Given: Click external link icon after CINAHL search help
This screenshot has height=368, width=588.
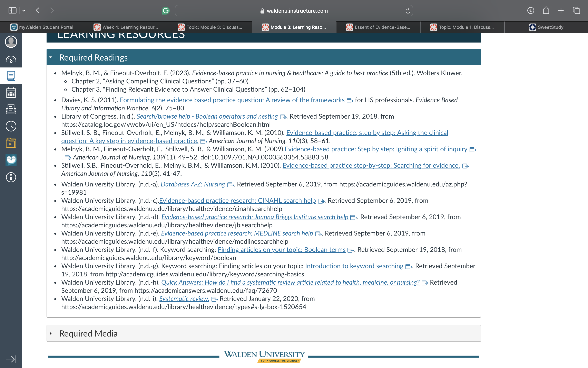Looking at the screenshot, I should pos(321,201).
